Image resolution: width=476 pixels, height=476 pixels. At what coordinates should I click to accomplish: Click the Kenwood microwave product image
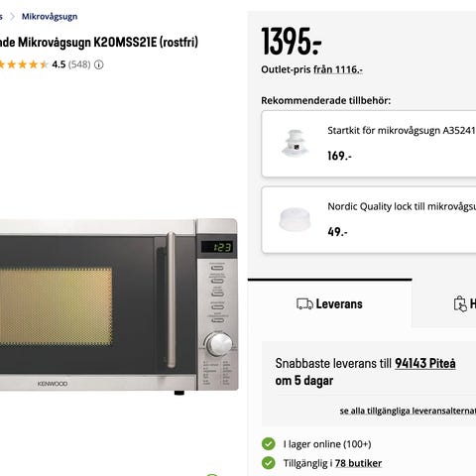tap(119, 305)
